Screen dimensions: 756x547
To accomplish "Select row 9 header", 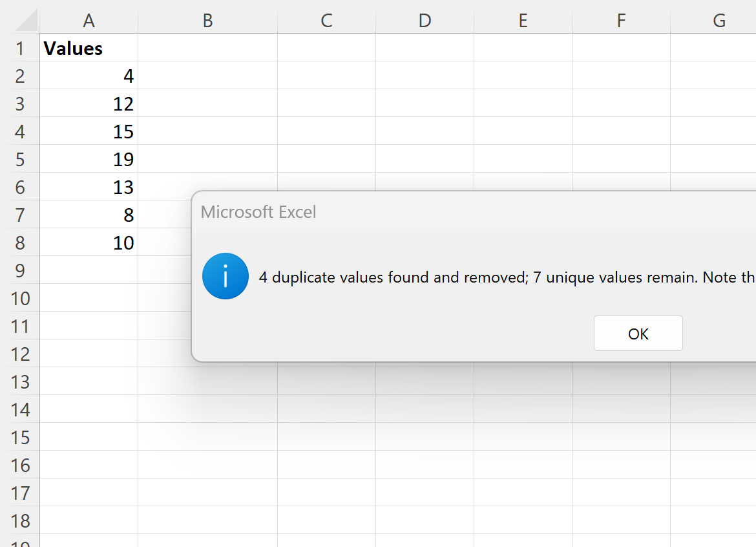I will coord(20,270).
